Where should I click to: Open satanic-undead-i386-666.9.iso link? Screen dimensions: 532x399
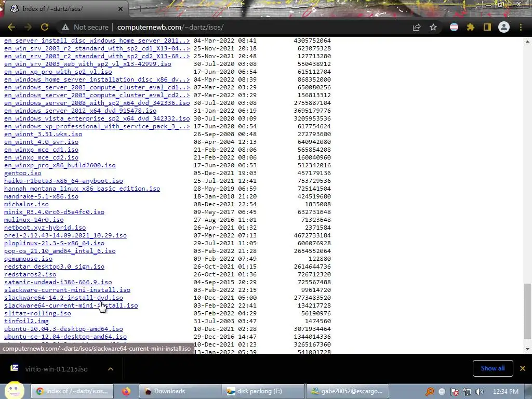click(x=58, y=282)
